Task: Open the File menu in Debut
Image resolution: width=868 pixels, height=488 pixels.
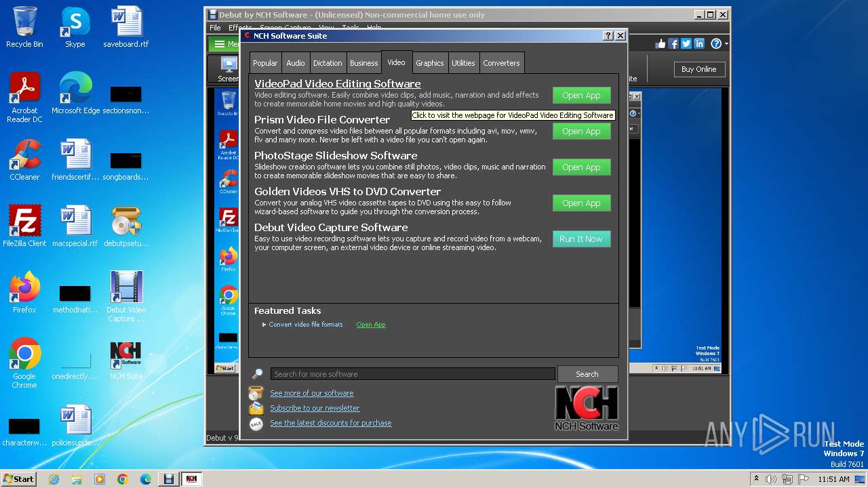Action: (215, 28)
